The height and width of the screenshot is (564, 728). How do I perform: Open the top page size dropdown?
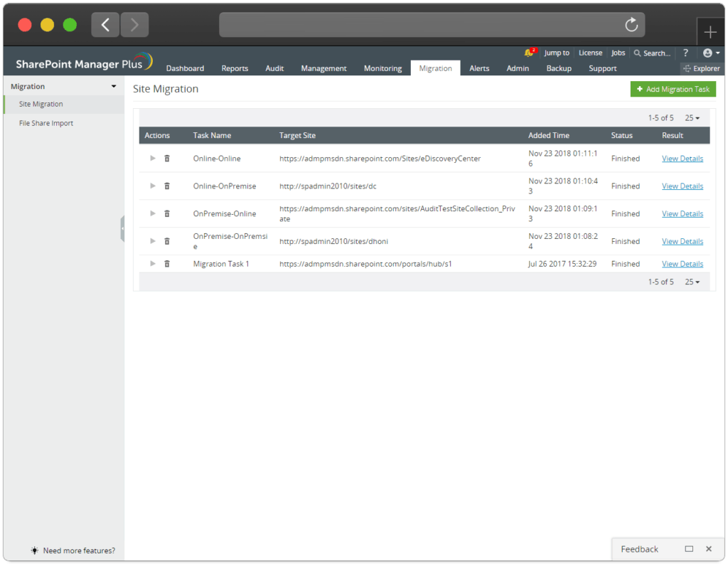[692, 118]
